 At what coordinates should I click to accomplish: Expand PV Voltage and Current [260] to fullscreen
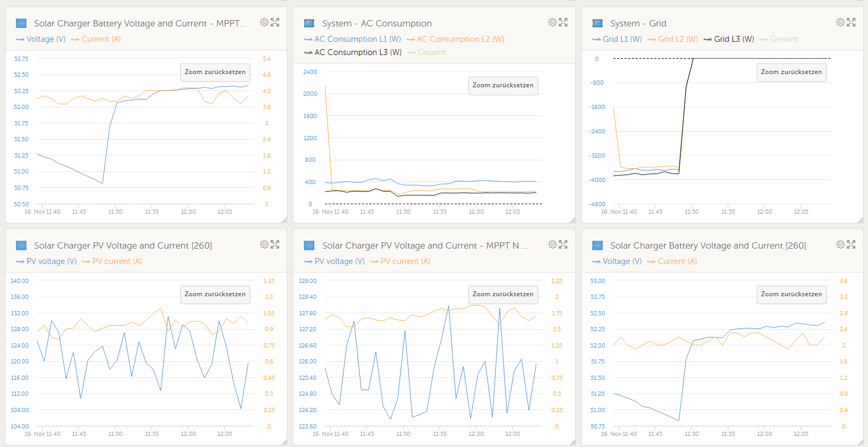275,244
